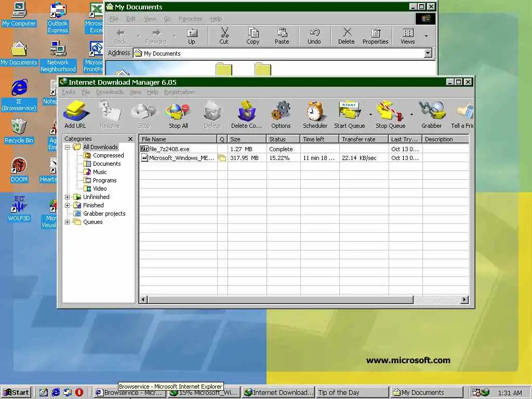Click the grayed Stop toolbar icon
532x399 pixels.
(x=144, y=114)
